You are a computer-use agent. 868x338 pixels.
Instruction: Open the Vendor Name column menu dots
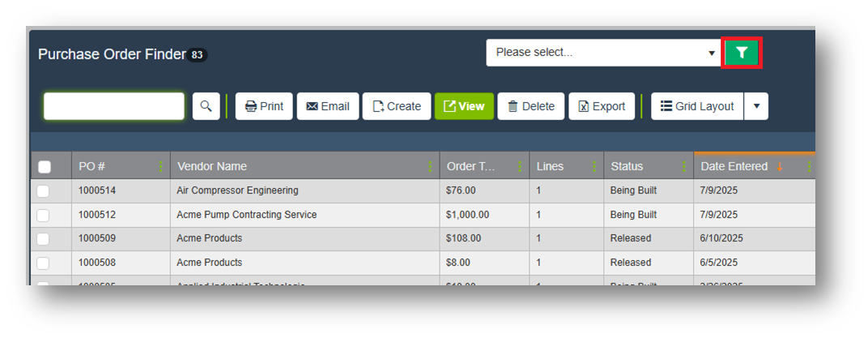[x=430, y=166]
